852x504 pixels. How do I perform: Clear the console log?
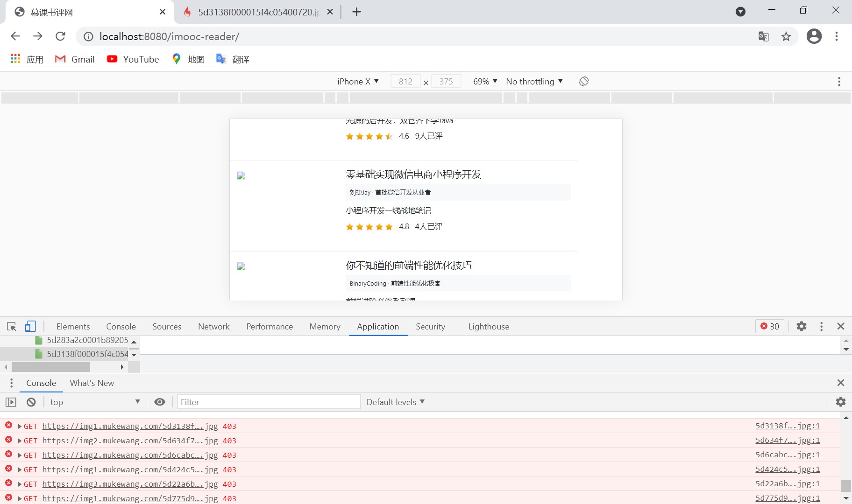tap(31, 402)
